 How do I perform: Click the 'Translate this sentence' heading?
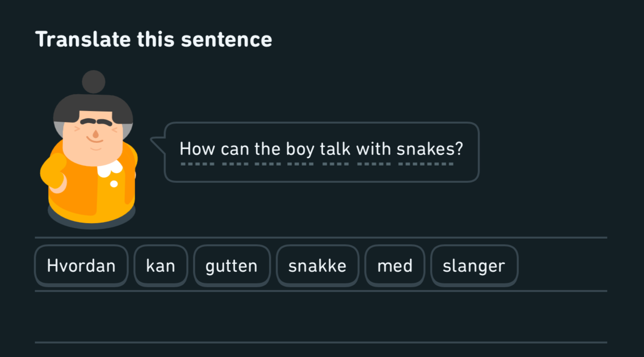154,39
